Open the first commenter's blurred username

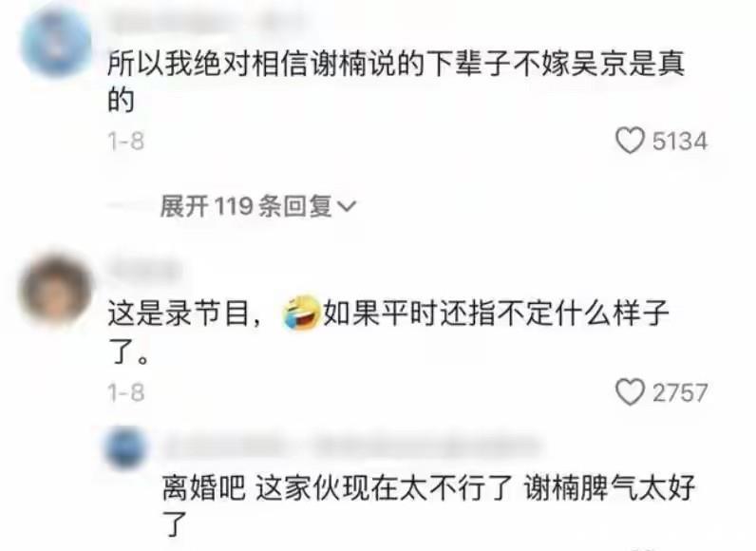pyautogui.click(x=208, y=20)
